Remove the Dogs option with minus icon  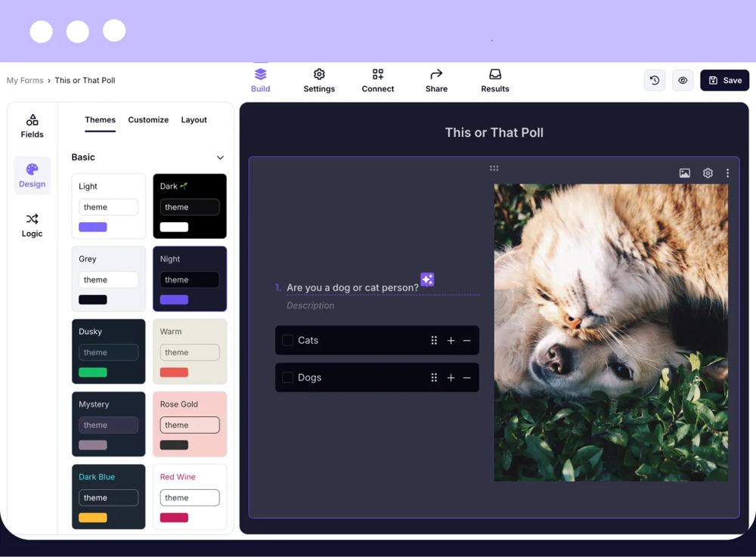point(466,378)
